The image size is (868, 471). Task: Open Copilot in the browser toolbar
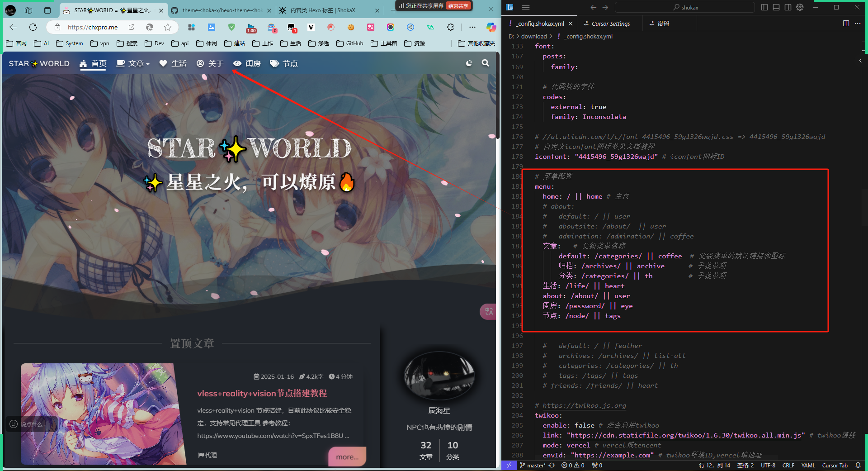[x=491, y=27]
